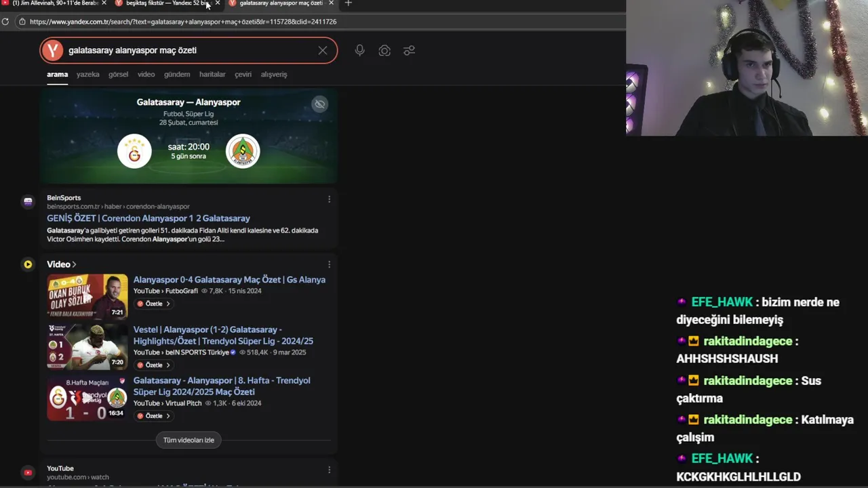The width and height of the screenshot is (868, 488).
Task: Click the yellow Video play icon
Action: coord(28,264)
